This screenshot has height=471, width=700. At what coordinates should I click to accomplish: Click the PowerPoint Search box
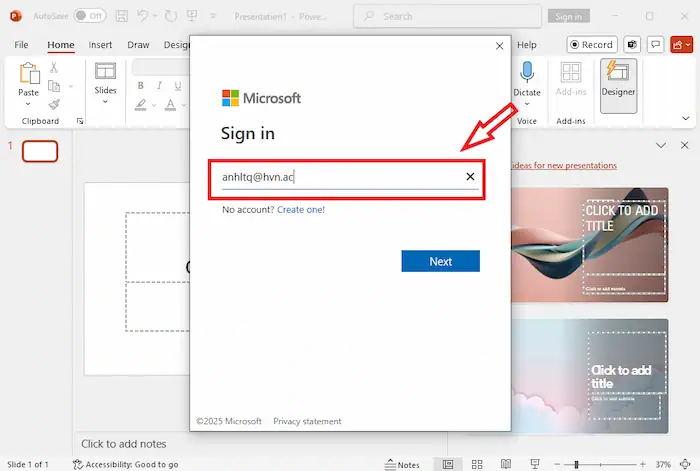pyautogui.click(x=447, y=17)
